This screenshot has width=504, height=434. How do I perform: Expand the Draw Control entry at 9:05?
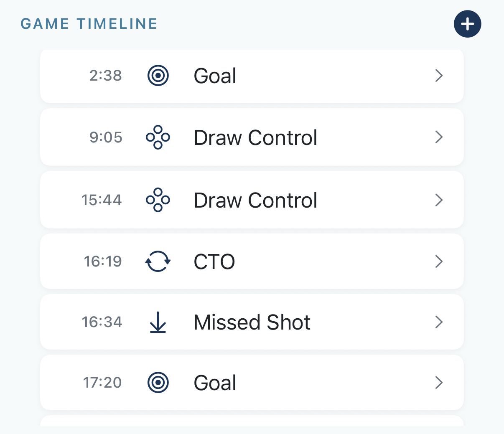(439, 137)
